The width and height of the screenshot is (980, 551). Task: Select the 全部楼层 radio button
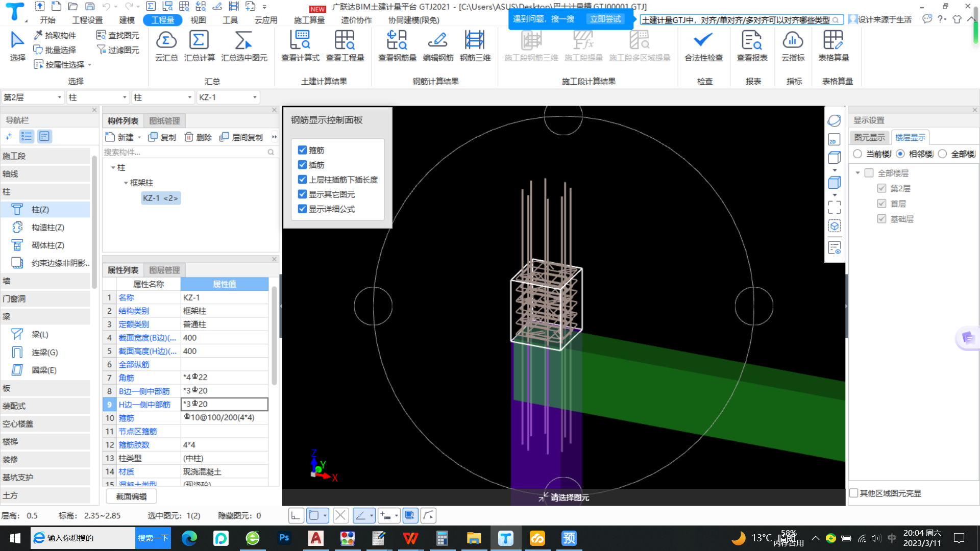942,154
